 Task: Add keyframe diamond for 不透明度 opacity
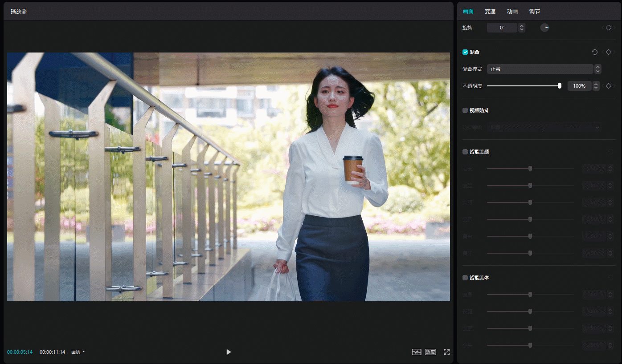pos(609,86)
